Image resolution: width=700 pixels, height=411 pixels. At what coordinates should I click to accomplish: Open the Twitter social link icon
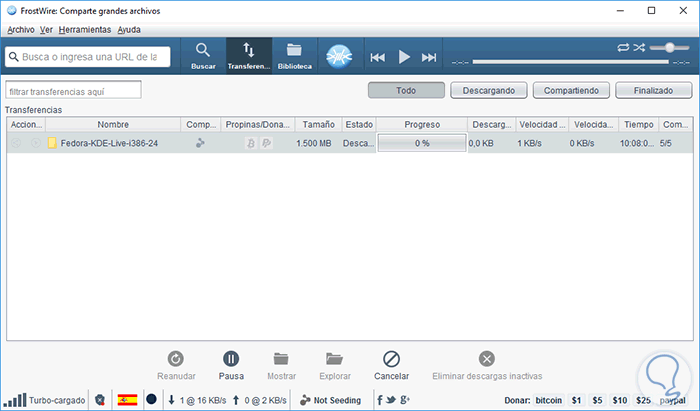tap(391, 400)
